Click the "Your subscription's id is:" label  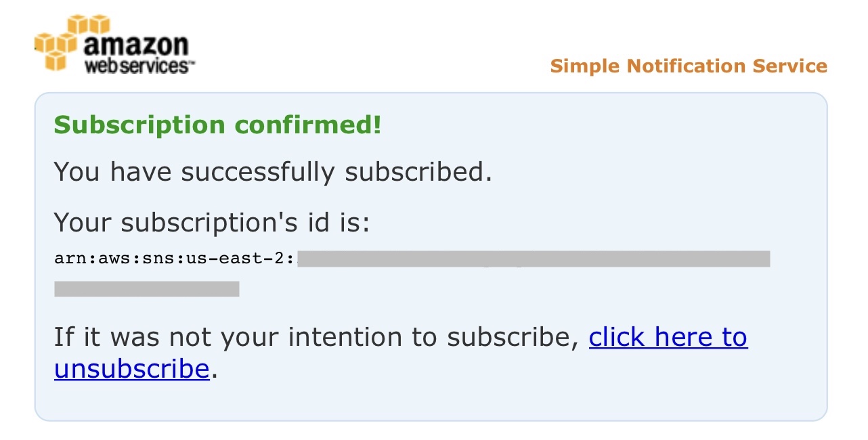[212, 222]
